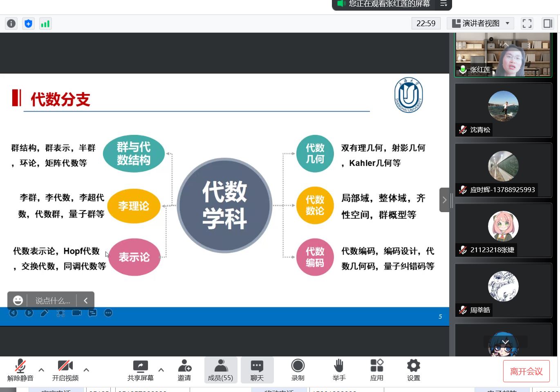
Task: Check the green network signal icon
Action: 45,24
